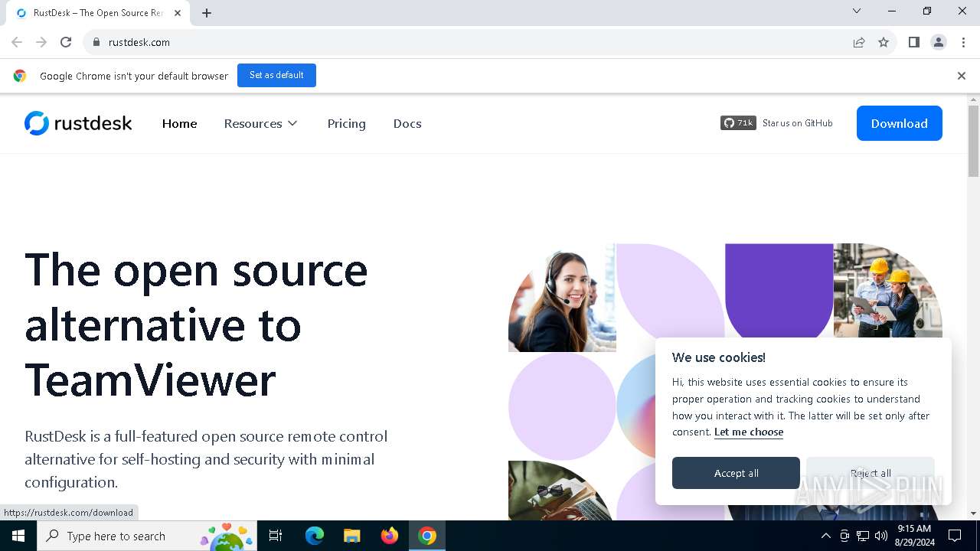Screen dimensions: 980x551
Task: Open the Pricing page
Action: 346,123
